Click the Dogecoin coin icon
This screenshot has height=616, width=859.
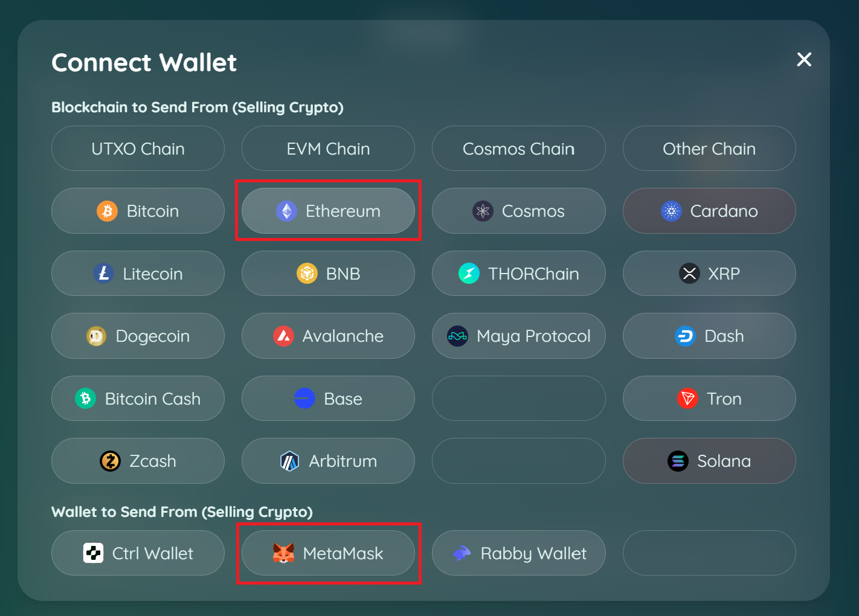click(97, 336)
